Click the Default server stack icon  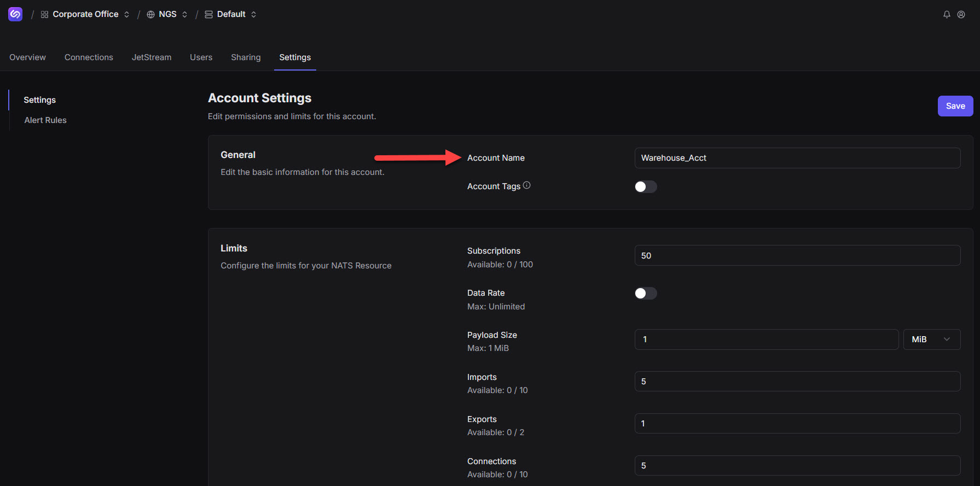208,15
